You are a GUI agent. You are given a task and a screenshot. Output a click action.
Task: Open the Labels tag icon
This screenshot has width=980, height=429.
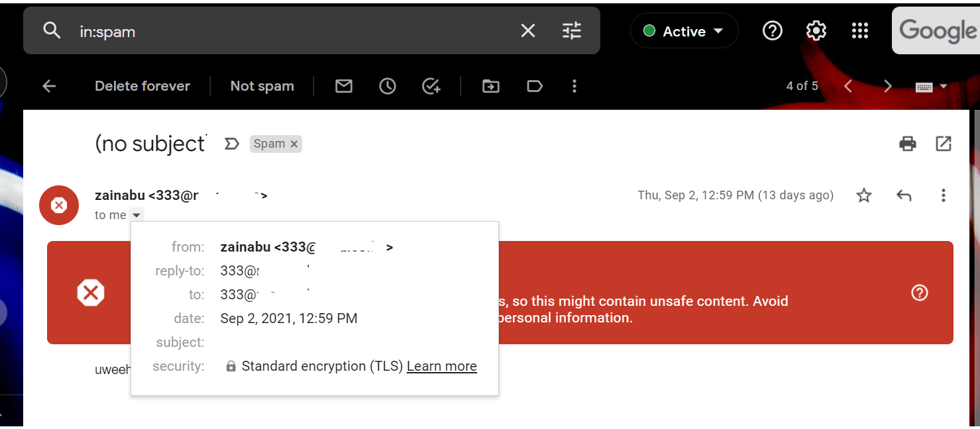pos(534,86)
